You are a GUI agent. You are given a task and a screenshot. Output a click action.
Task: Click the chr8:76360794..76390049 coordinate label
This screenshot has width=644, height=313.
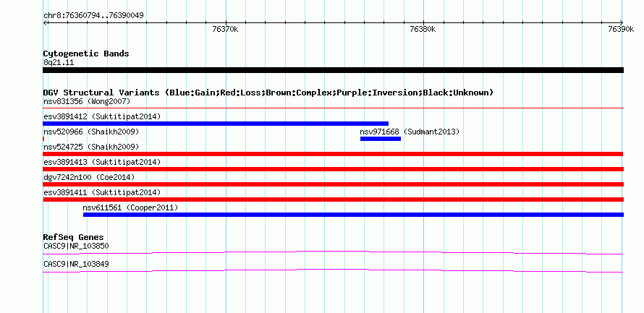pyautogui.click(x=93, y=16)
